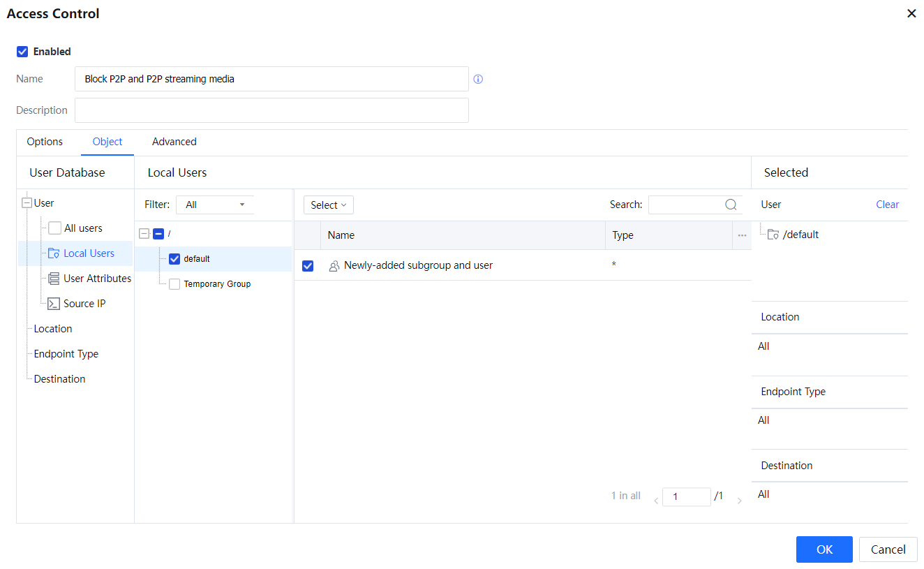Click the subgroup and user row icon
Image resolution: width=924 pixels, height=569 pixels.
pos(334,265)
